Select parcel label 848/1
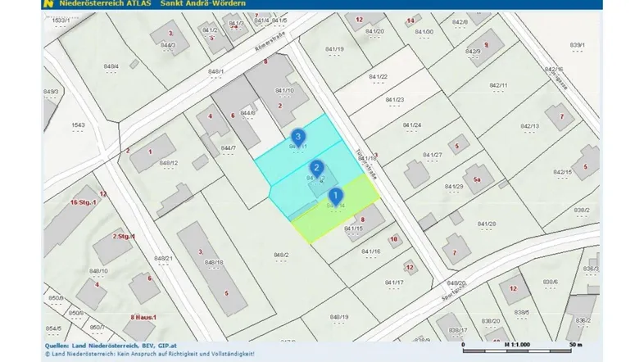644x362 pixels. click(x=215, y=72)
